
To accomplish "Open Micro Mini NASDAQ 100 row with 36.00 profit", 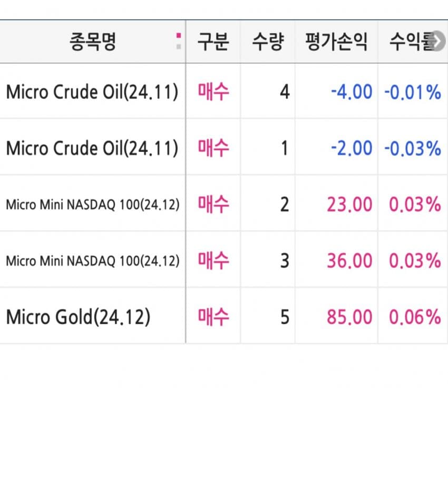I will click(92, 260).
